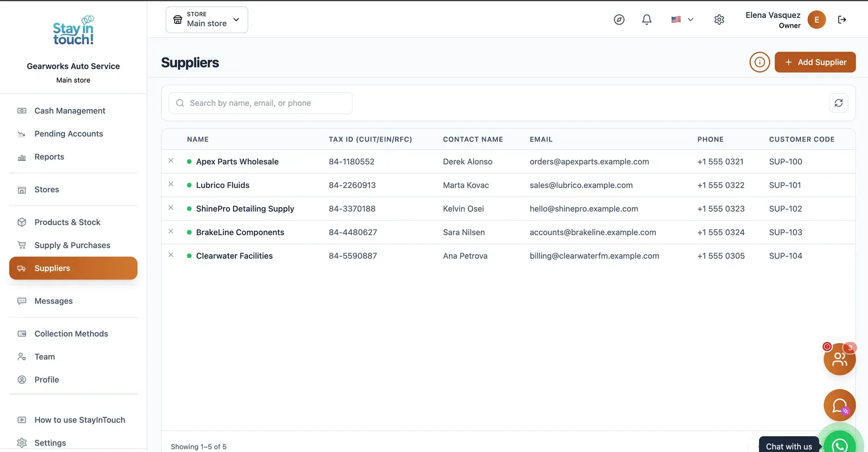
Task: Focus the supplier search field
Action: [260, 103]
